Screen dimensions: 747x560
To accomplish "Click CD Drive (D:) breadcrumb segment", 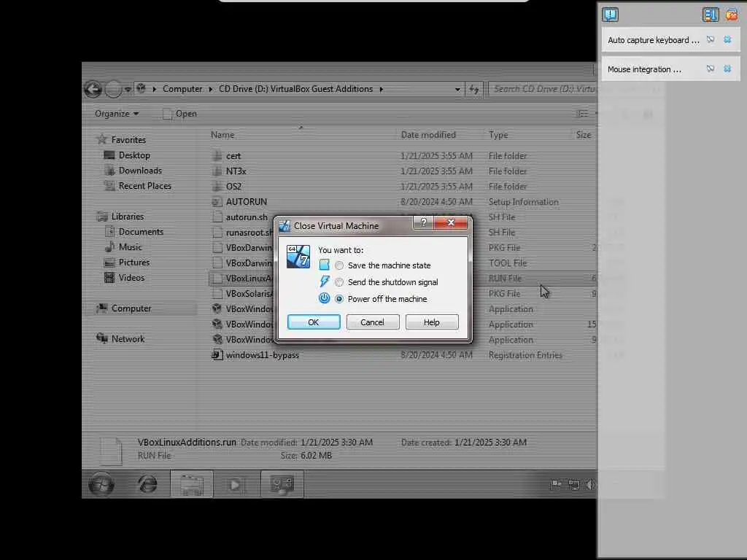I will (x=296, y=89).
